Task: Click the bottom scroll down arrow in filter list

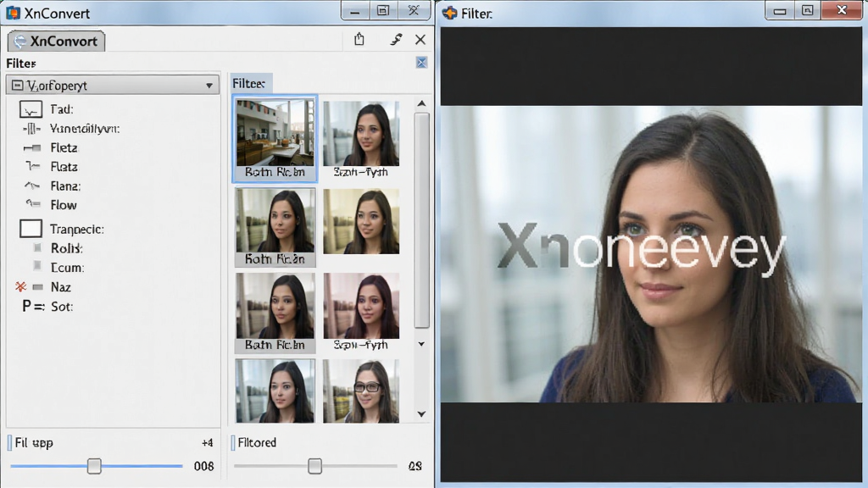Action: point(421,413)
